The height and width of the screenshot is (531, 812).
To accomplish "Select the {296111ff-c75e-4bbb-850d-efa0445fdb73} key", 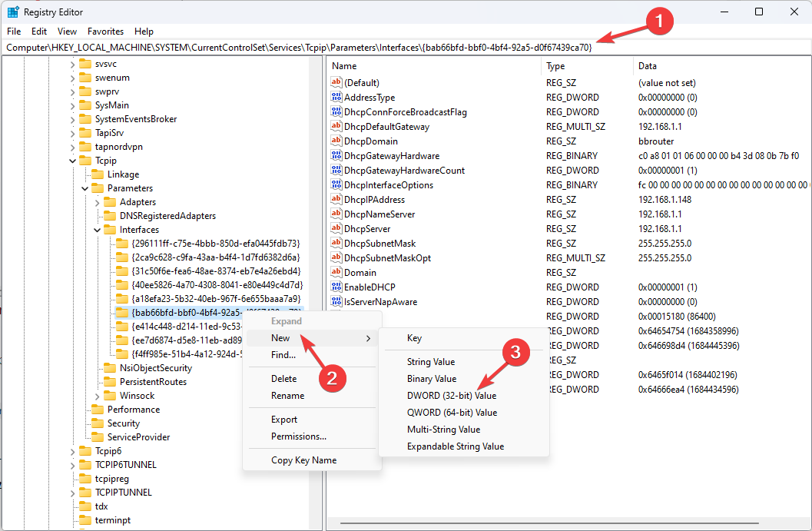I will click(215, 244).
